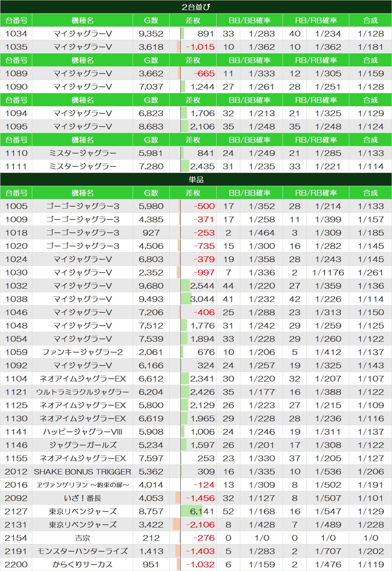Select machine number 2200
Screen dimensions: 392x571
click(x=16, y=565)
